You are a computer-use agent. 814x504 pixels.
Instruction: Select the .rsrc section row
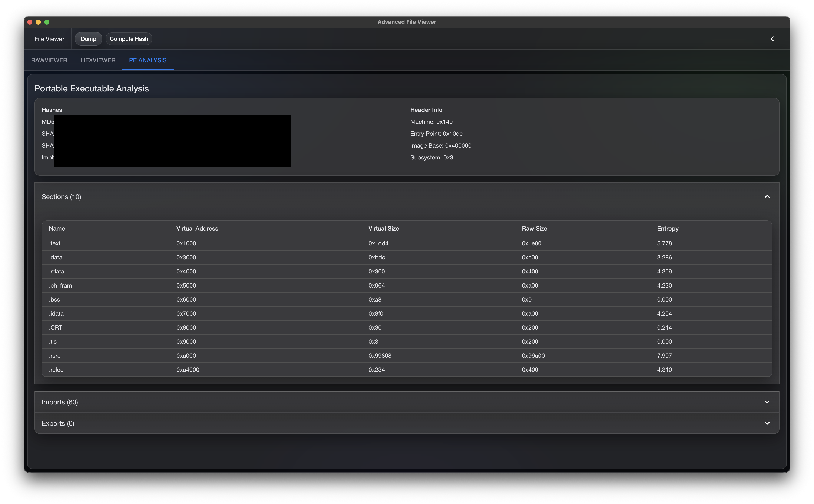pyautogui.click(x=406, y=356)
